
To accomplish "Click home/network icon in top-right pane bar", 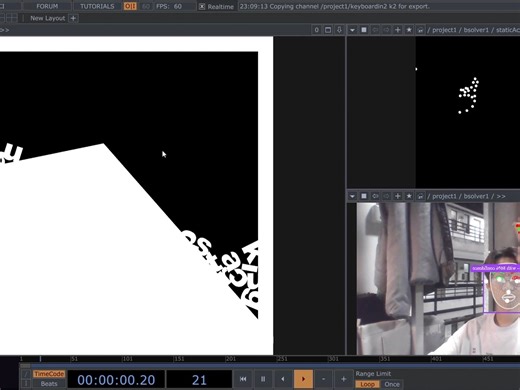I will 420,30.
